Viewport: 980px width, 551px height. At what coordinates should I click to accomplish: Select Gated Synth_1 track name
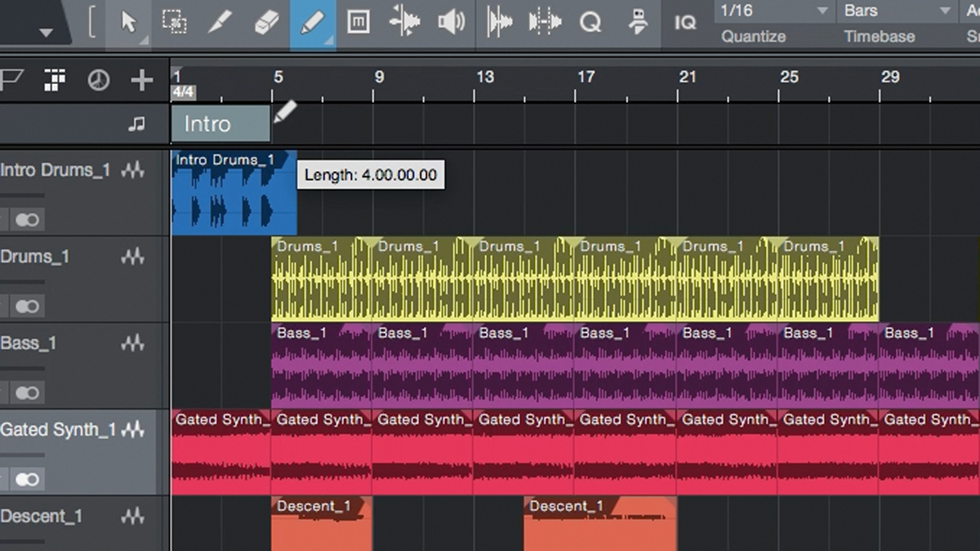(59, 429)
